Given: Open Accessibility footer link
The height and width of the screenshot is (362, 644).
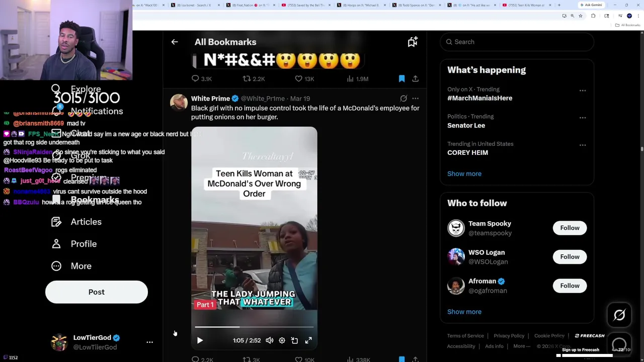Looking at the screenshot, I should point(461,346).
